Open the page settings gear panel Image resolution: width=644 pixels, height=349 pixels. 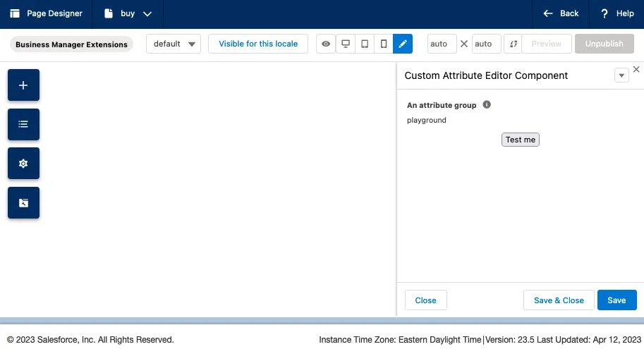[23, 164]
